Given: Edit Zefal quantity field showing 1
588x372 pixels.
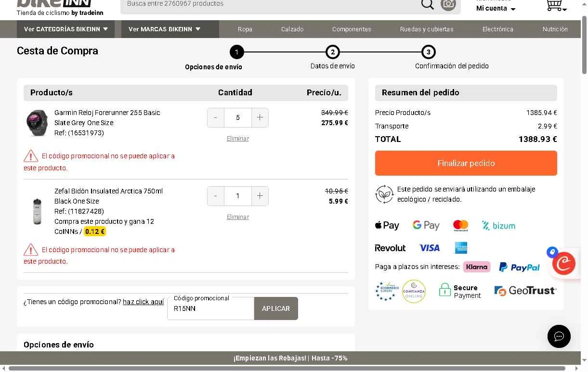Looking at the screenshot, I should pyautogui.click(x=238, y=196).
